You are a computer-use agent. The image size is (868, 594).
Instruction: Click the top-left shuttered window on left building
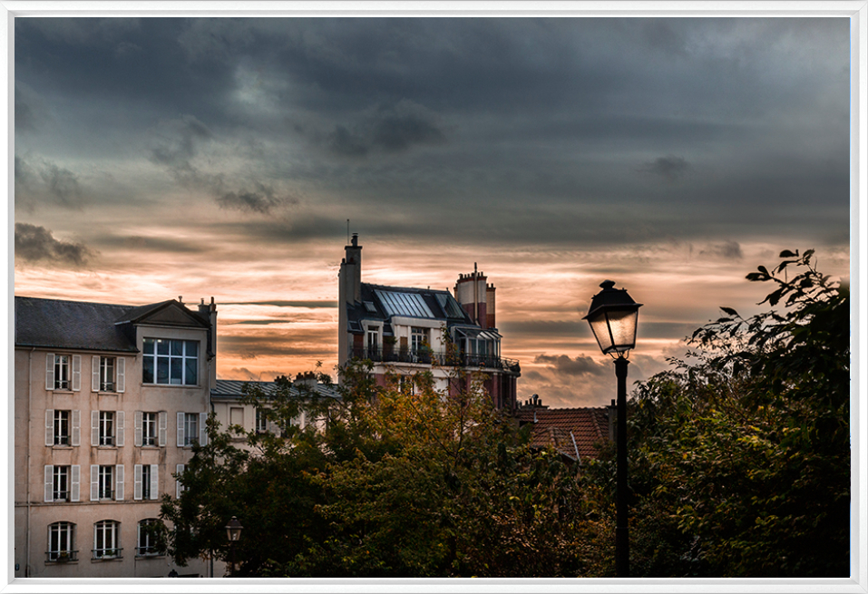point(62,372)
